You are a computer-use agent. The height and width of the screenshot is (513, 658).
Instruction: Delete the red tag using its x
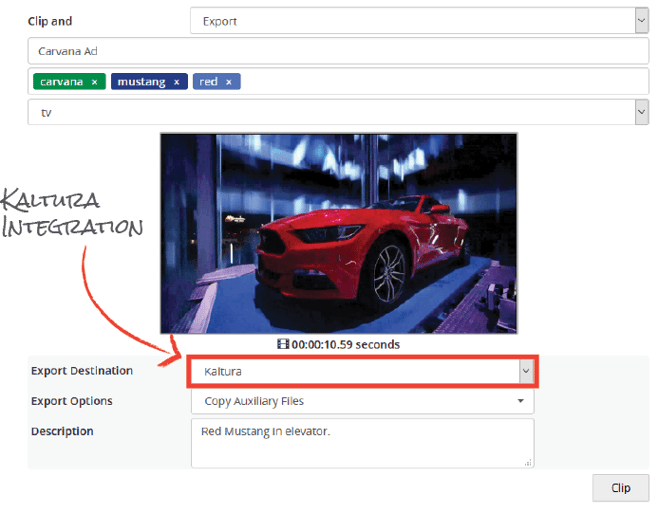click(x=228, y=82)
